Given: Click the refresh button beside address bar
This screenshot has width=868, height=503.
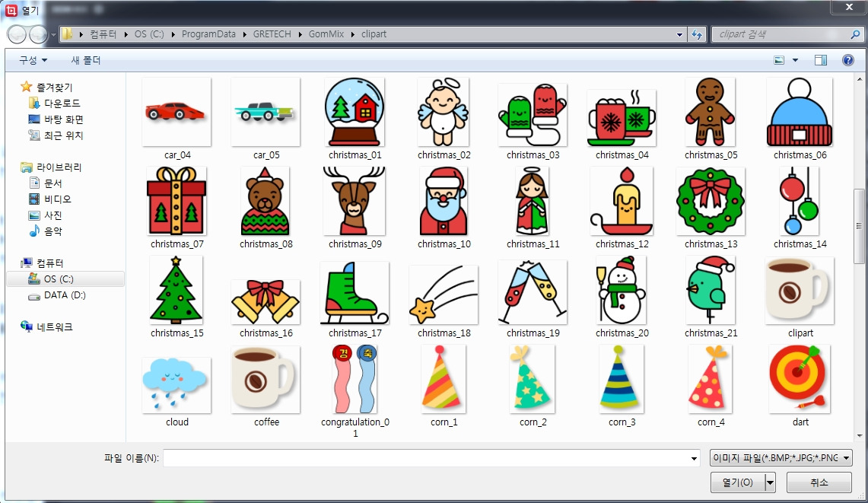Looking at the screenshot, I should (696, 34).
